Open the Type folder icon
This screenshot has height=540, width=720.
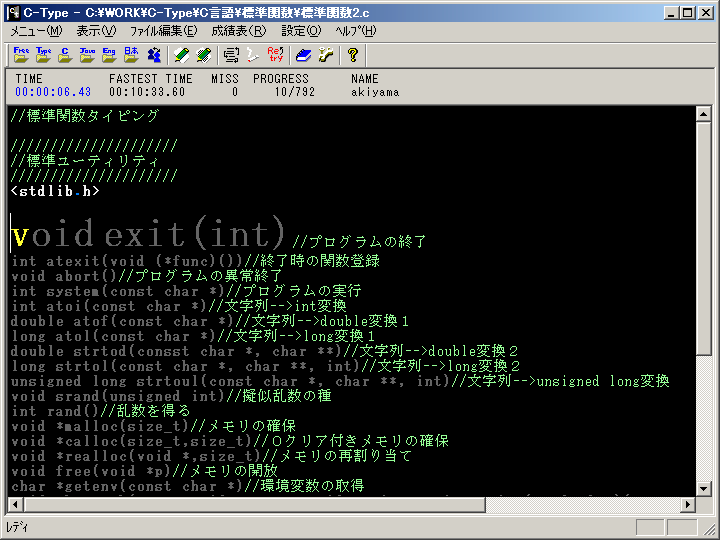click(x=43, y=55)
